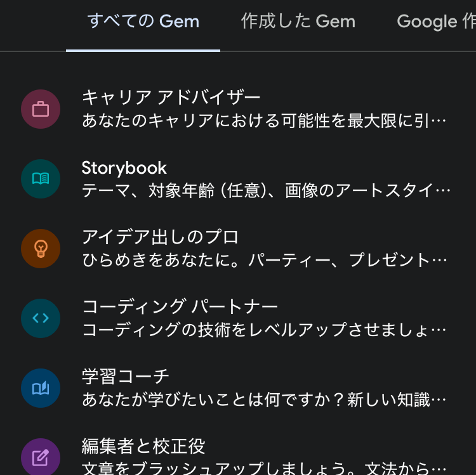
Task: Launch the コーディング パートナー Gem title
Action: point(180,307)
